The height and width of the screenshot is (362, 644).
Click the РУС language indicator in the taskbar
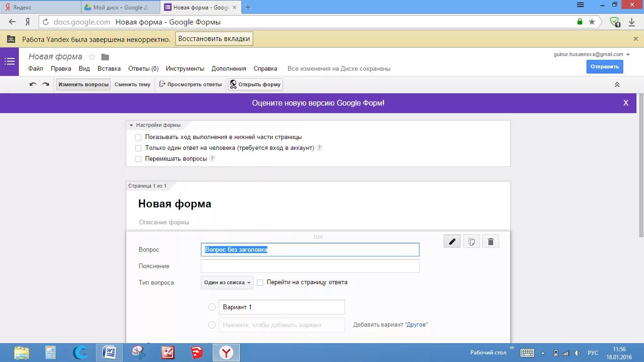point(593,353)
